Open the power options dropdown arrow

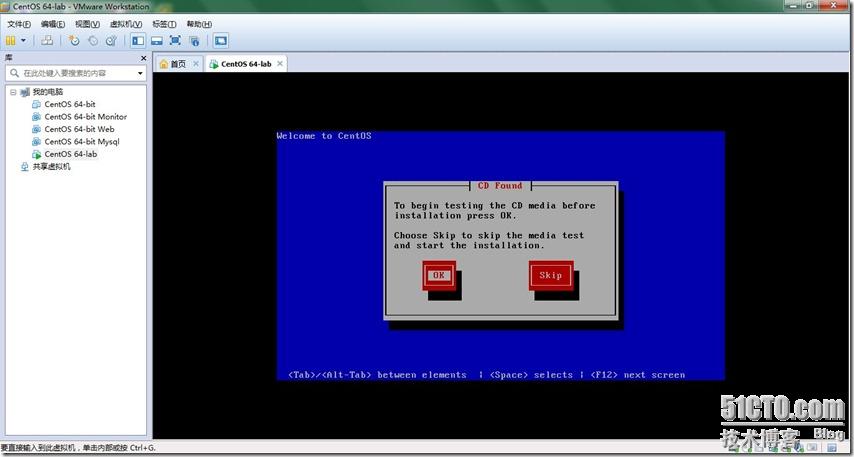(23, 40)
